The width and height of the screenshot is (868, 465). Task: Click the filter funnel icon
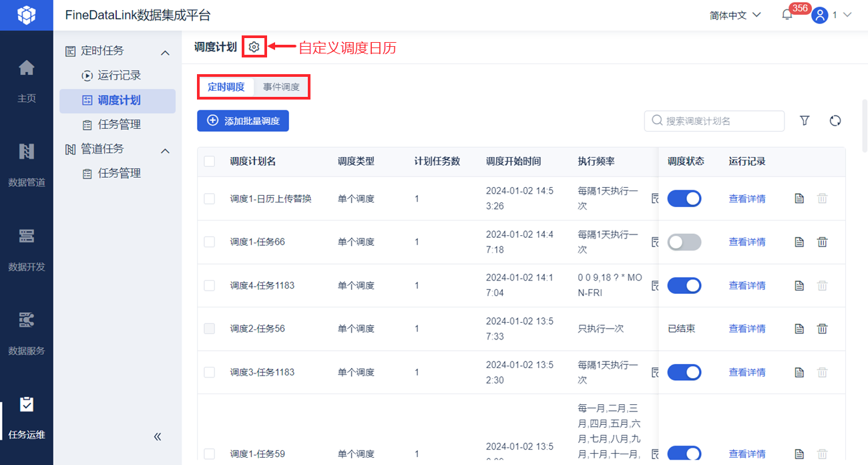(x=805, y=120)
